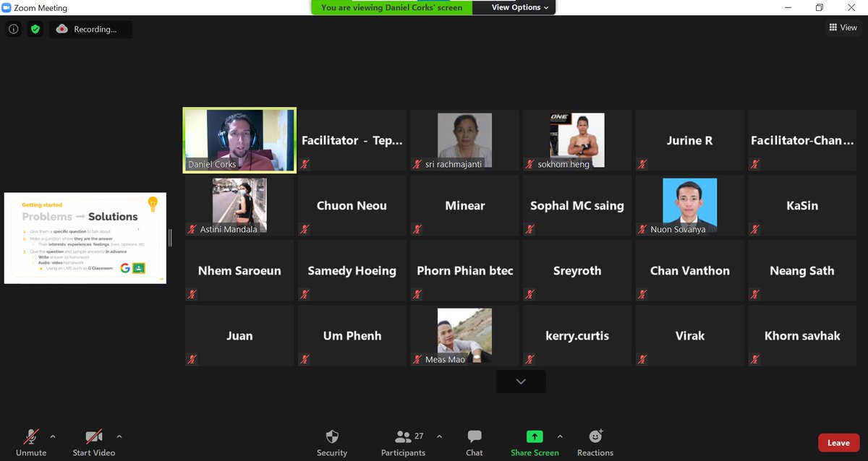This screenshot has width=868, height=461.
Task: Click the Nhem Saroeun participant name
Action: click(x=239, y=271)
